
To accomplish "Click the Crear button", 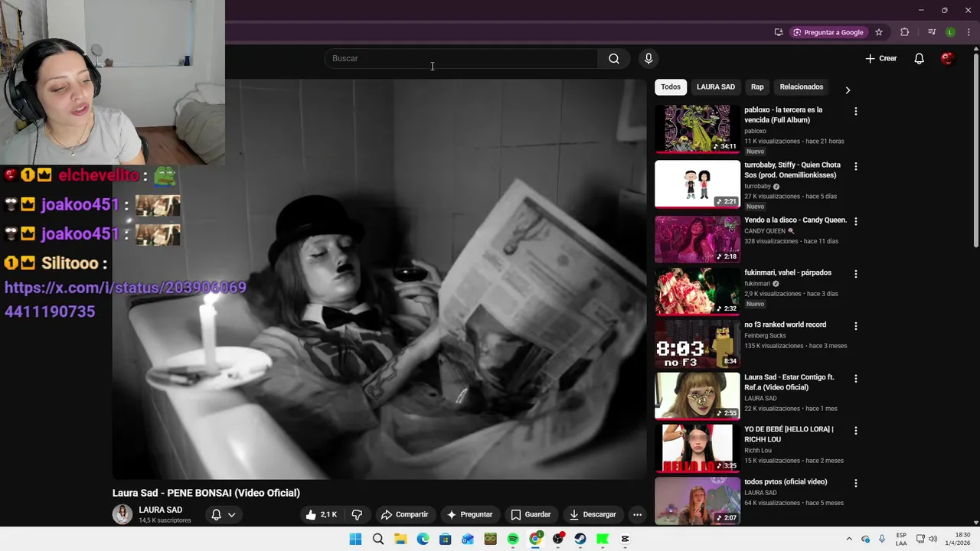I will [x=881, y=59].
